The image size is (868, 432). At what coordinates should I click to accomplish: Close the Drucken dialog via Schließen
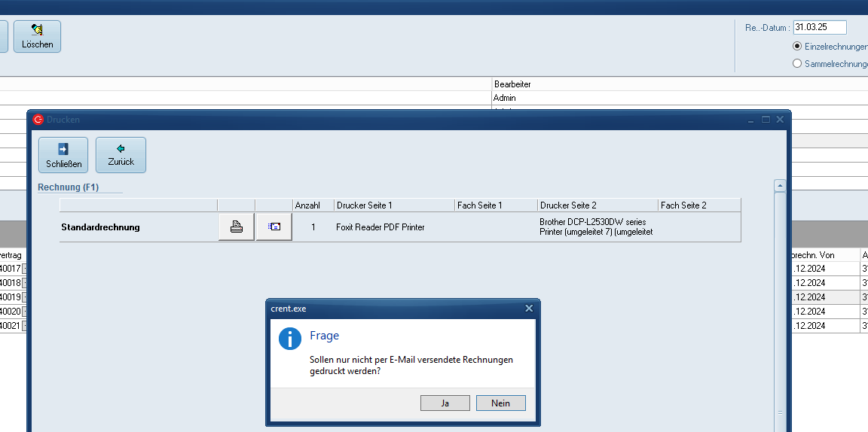coord(63,154)
